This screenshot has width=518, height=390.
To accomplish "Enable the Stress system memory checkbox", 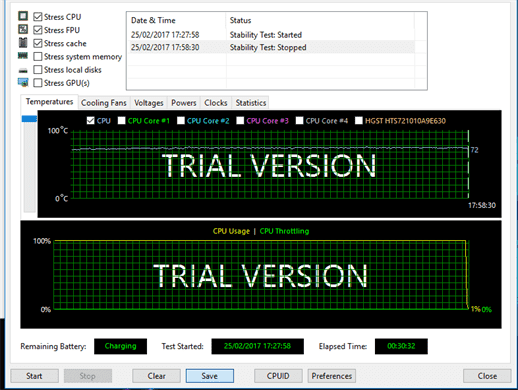I will point(38,57).
